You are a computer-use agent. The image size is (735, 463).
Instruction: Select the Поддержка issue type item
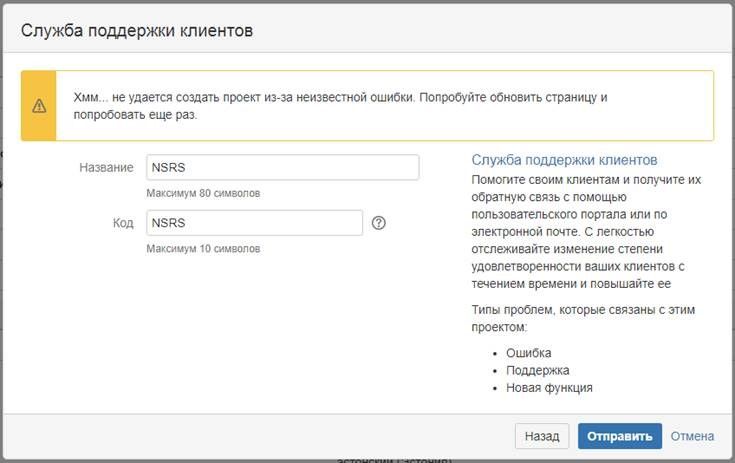pos(538,370)
